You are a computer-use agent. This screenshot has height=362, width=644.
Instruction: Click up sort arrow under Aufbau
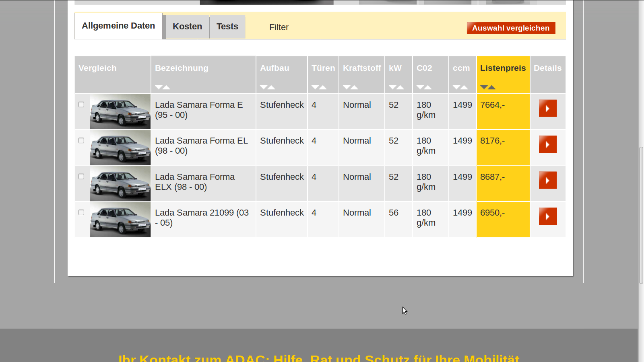coord(272,87)
